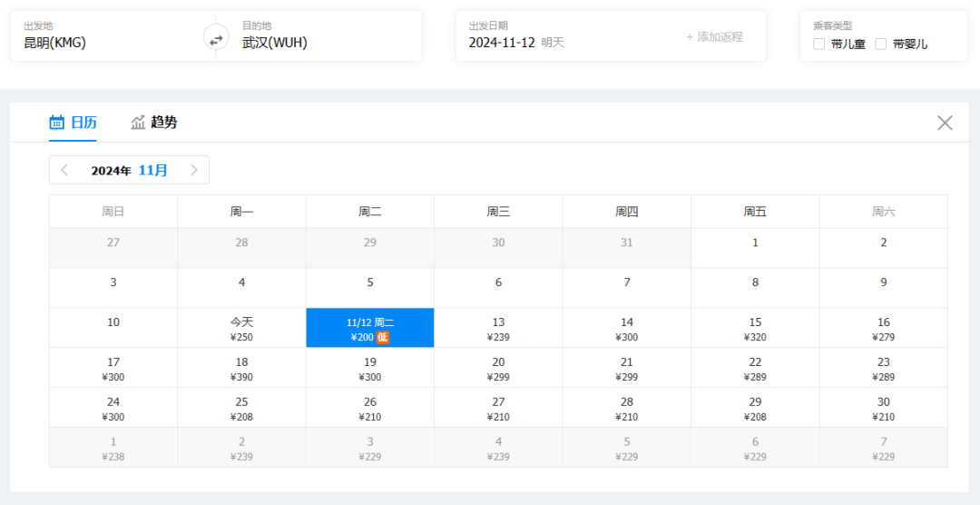Go to next month
980x505 pixels.
tap(194, 170)
